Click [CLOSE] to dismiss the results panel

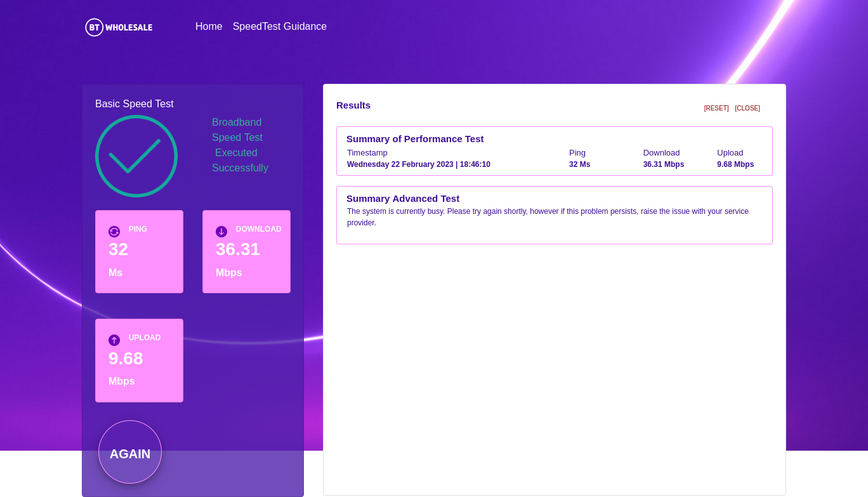pos(747,108)
